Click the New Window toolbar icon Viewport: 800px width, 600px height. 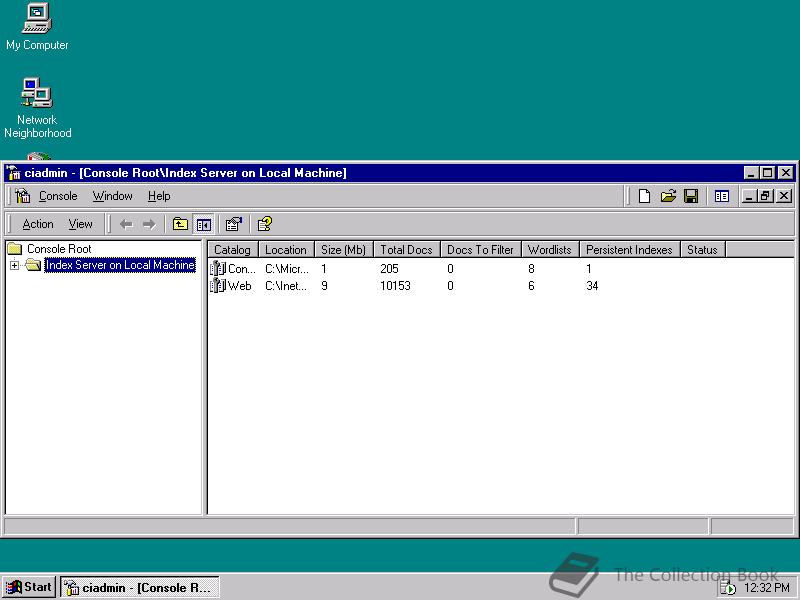coord(721,196)
